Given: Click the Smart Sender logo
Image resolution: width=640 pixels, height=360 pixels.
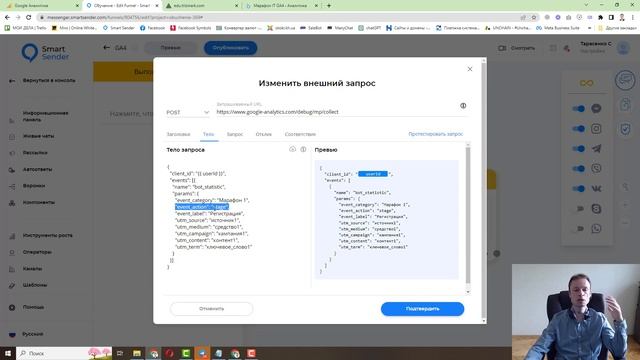Looking at the screenshot, I should click(45, 53).
